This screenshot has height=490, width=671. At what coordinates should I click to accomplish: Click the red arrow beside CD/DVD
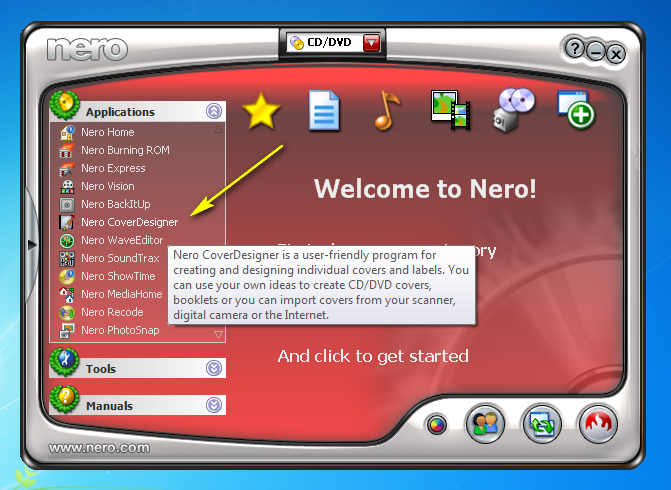click(x=371, y=43)
